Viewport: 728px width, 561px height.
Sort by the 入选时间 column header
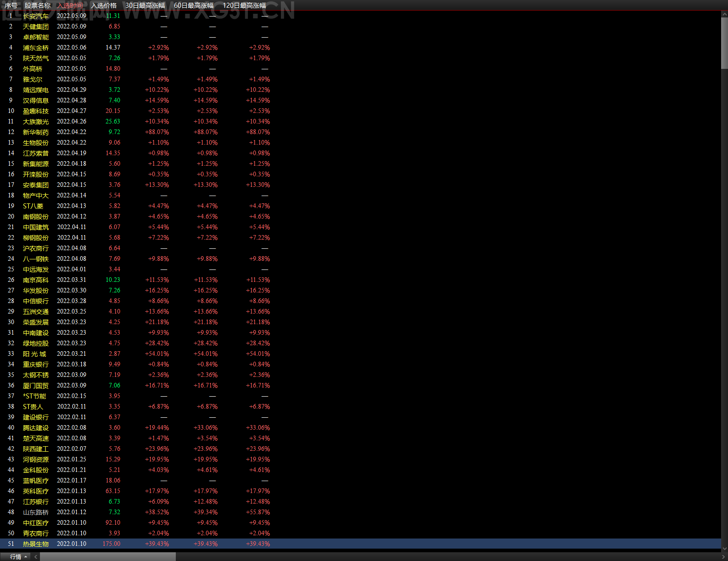tap(70, 6)
